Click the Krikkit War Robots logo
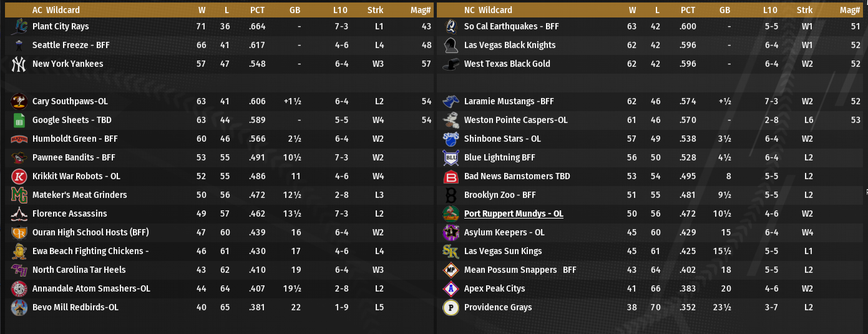The height and width of the screenshot is (334, 868). click(x=19, y=176)
